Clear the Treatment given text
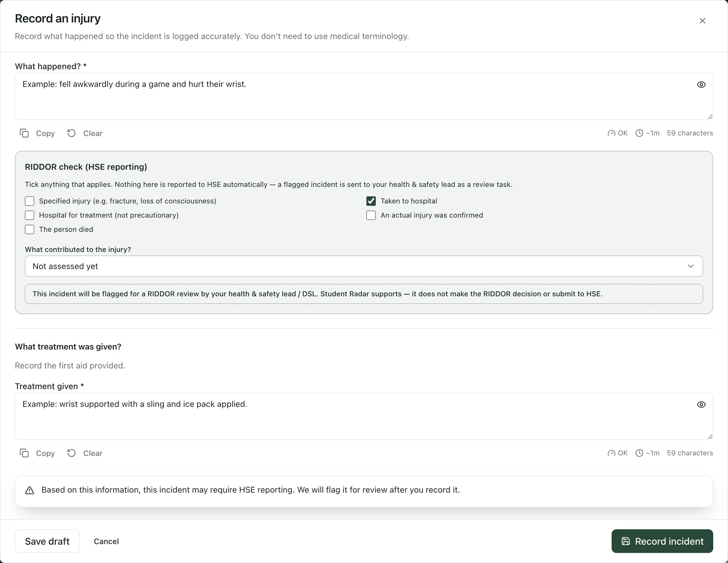The image size is (728, 563). tap(85, 453)
